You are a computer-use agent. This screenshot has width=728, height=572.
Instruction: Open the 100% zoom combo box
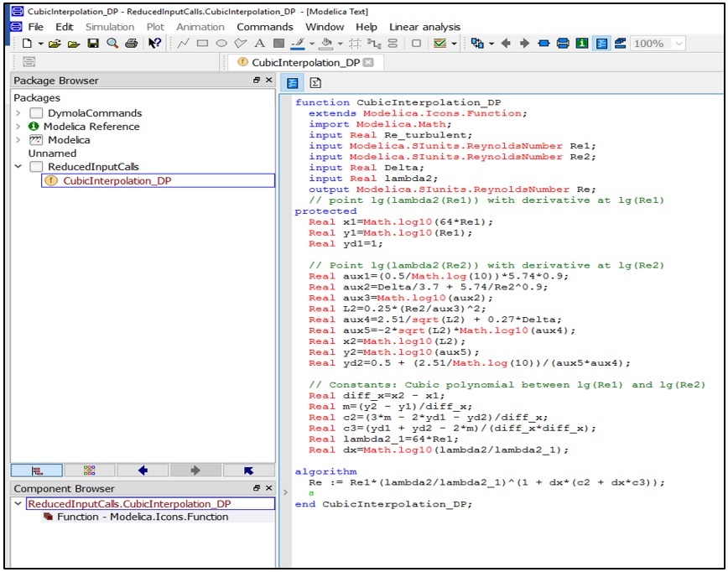(658, 44)
